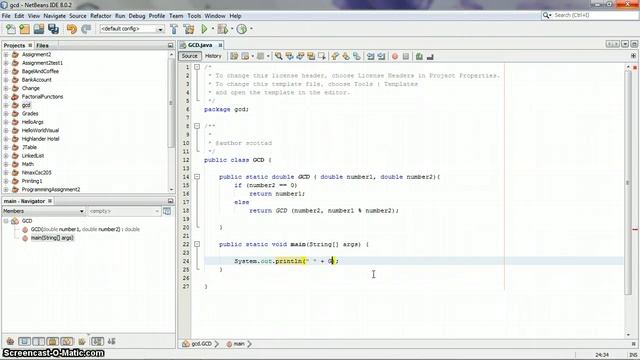Expand the gcd project node
Image resolution: width=640 pixels, height=360 pixels.
pyautogui.click(x=6, y=105)
